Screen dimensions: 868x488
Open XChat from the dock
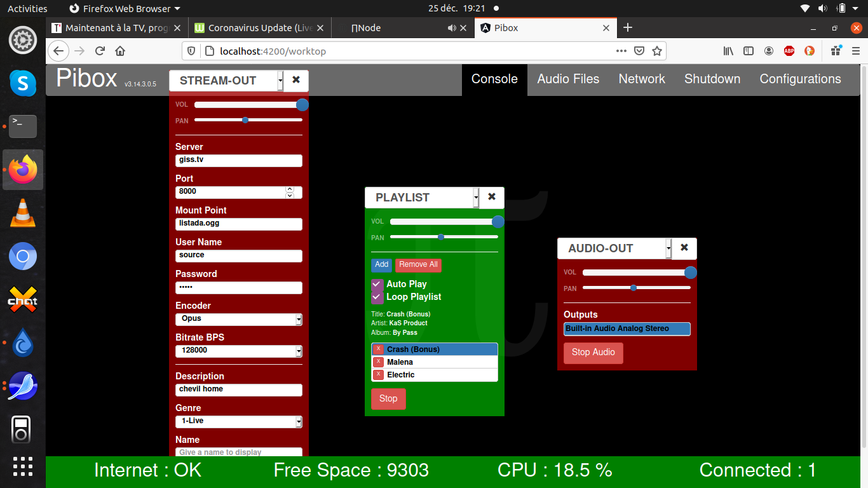click(23, 300)
